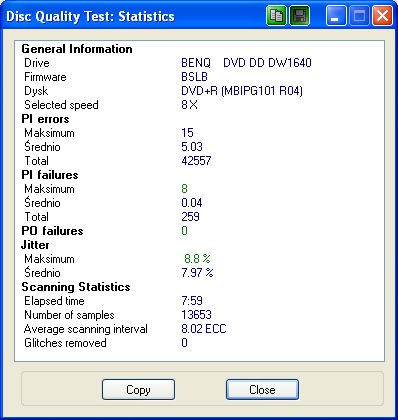Click the window title Disc Quality Test: Statistics
The width and height of the screenshot is (398, 420).
click(x=90, y=16)
